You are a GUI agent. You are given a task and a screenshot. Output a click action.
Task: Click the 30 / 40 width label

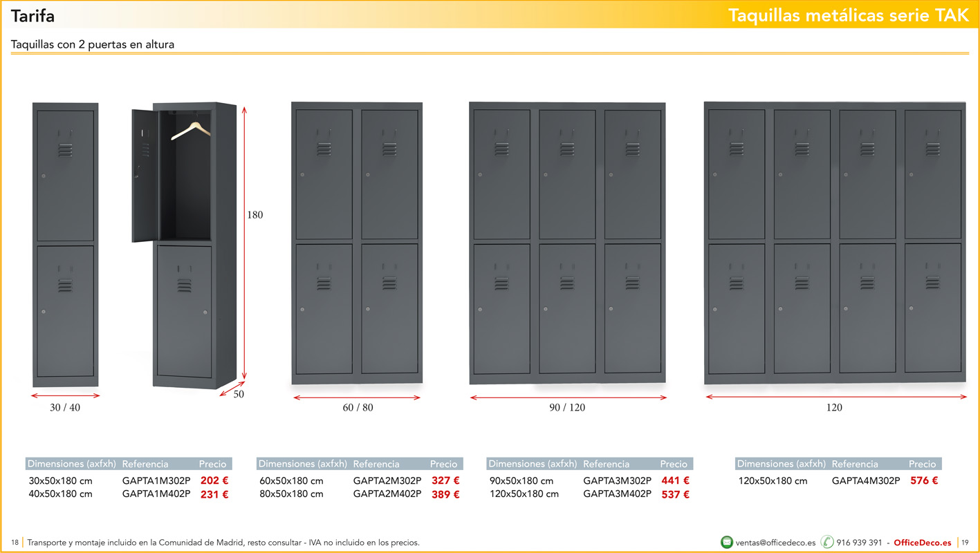tap(65, 408)
